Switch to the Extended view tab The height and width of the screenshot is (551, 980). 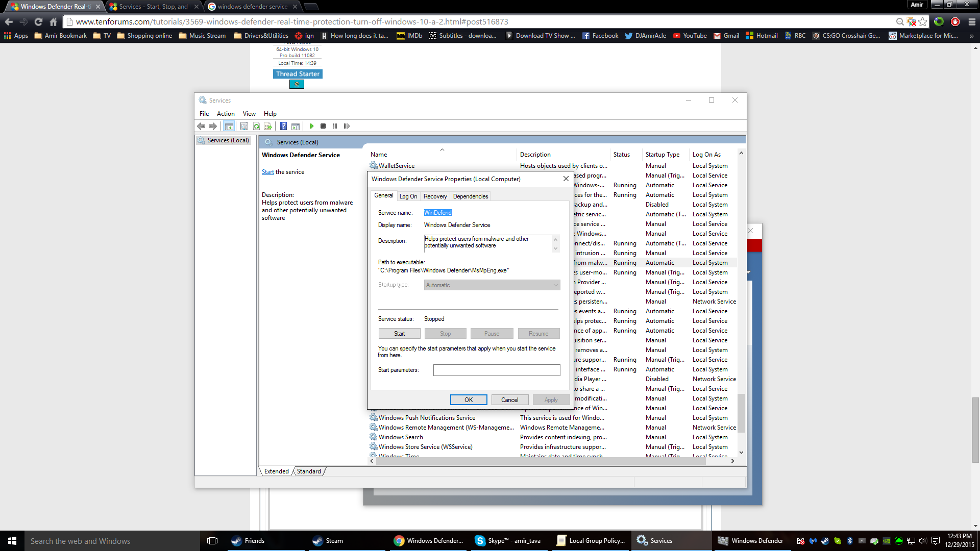tap(277, 471)
